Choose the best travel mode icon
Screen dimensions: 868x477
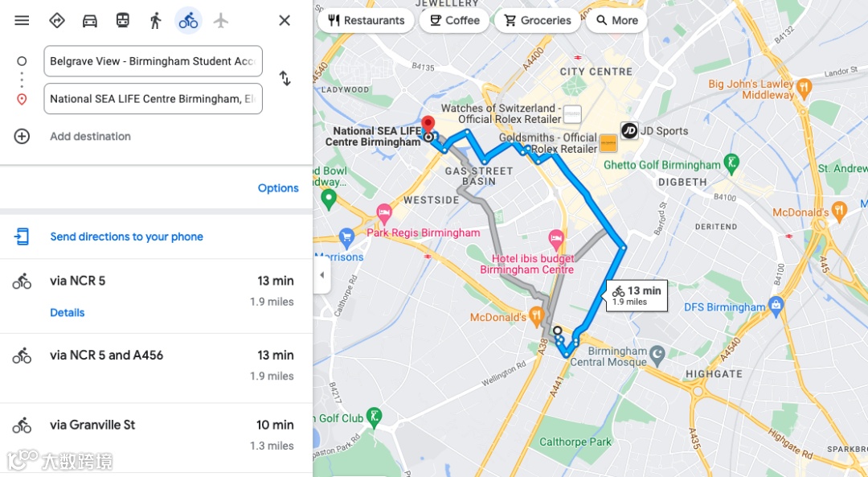56,20
